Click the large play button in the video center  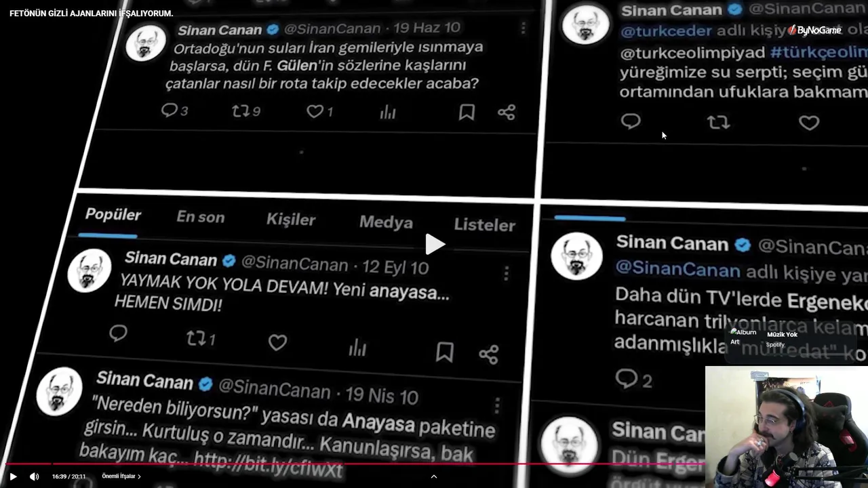coord(435,245)
